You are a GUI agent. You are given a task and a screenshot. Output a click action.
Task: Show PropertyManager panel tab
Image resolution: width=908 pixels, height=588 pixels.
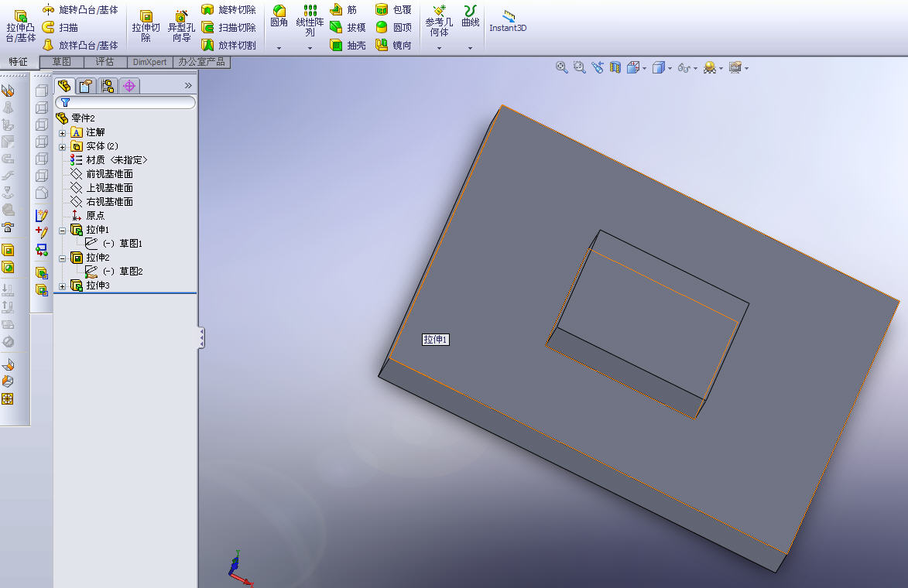[x=86, y=86]
